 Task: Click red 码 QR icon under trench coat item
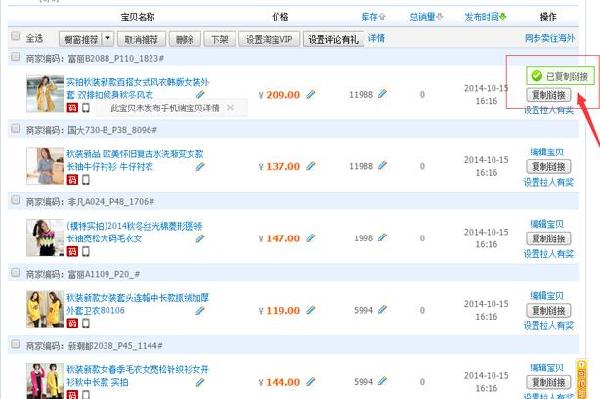pyautogui.click(x=72, y=107)
